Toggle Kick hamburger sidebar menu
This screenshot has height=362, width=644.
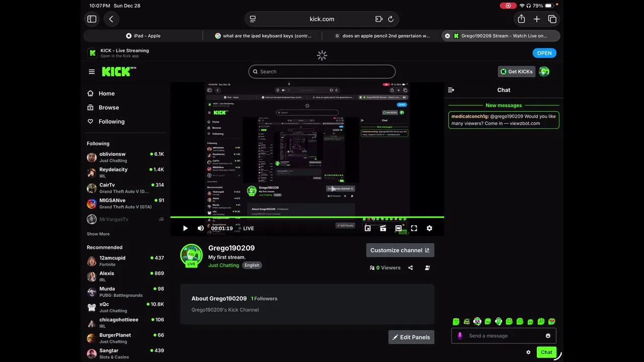(92, 71)
